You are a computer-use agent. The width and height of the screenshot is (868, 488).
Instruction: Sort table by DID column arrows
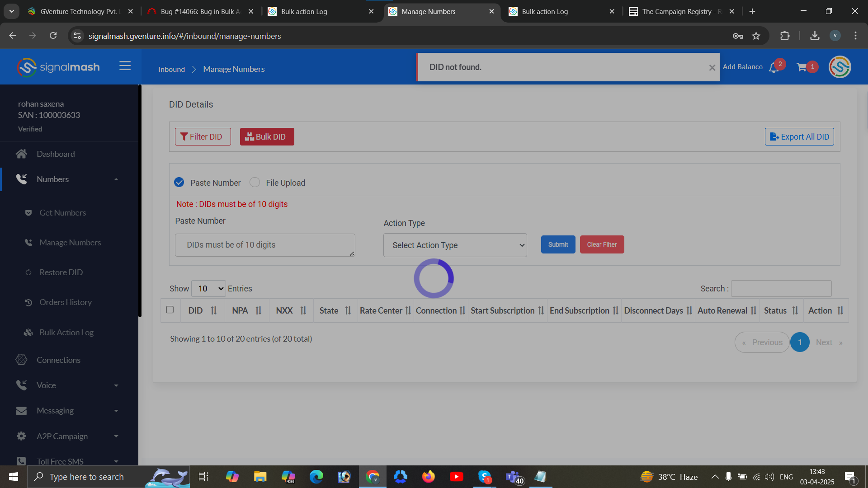coord(214,311)
